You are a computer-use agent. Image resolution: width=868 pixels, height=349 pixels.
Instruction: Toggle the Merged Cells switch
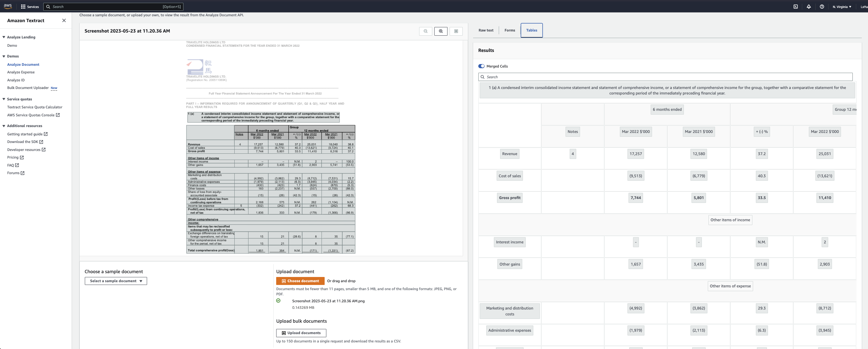[x=481, y=66]
